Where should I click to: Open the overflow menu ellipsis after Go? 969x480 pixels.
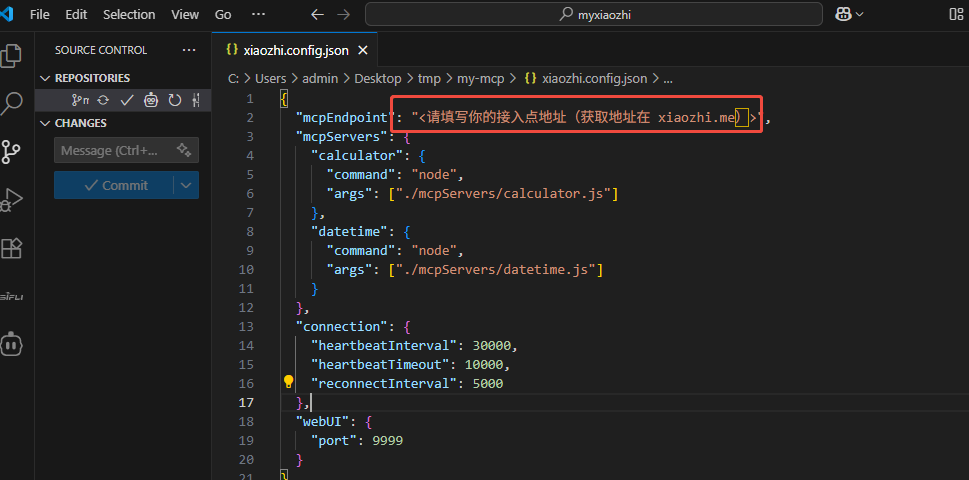258,14
